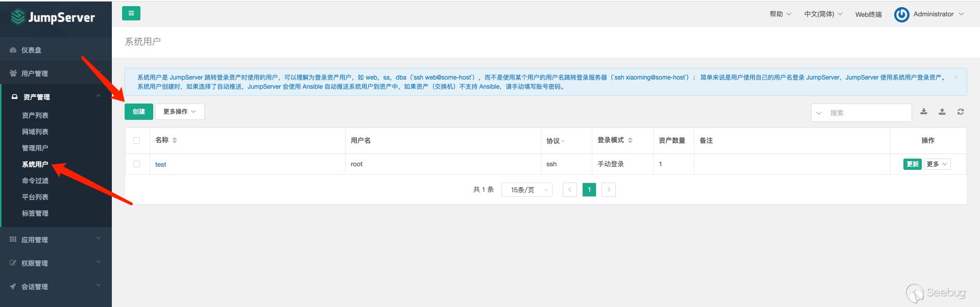Close the blue info banner
980x307 pixels.
(956, 78)
